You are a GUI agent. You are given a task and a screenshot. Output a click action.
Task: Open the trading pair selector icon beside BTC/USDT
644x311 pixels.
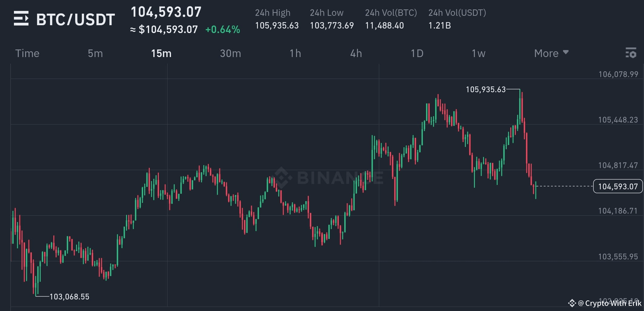pos(21,19)
